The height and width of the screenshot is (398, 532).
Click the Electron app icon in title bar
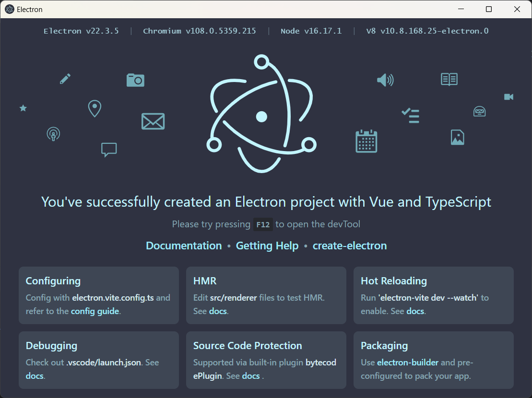tap(10, 9)
